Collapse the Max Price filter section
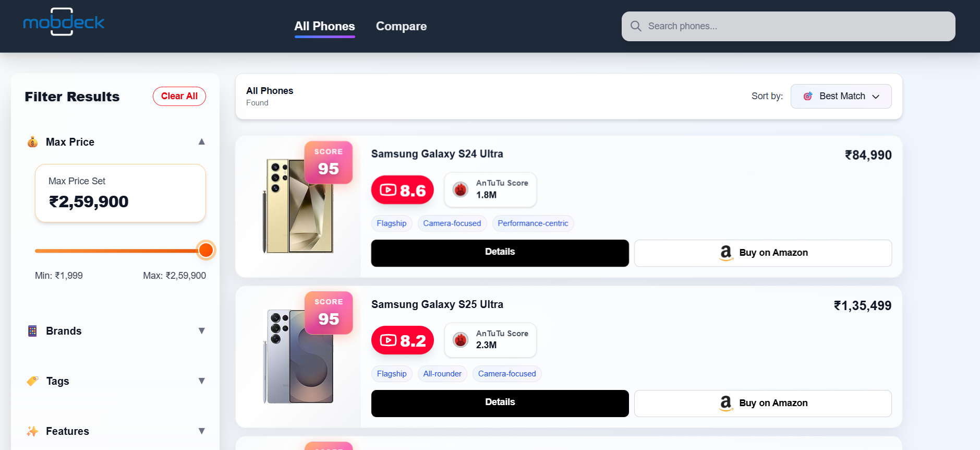The width and height of the screenshot is (980, 450). pos(202,141)
